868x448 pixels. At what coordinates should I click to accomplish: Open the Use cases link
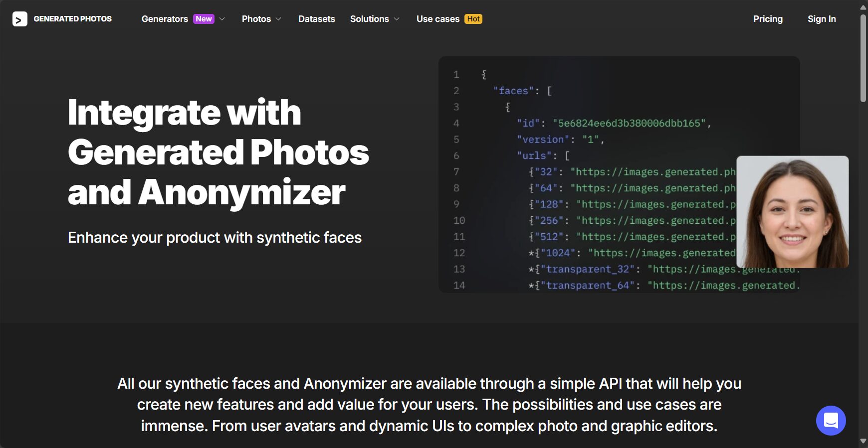(438, 19)
